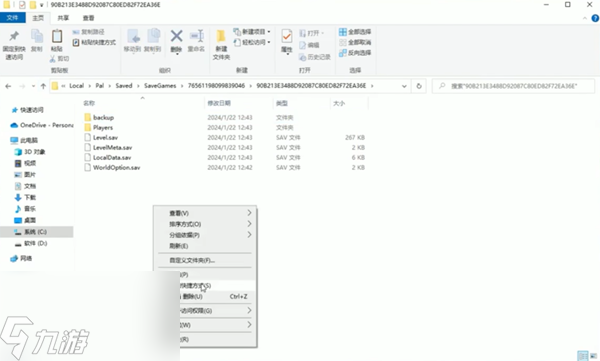Select the Players folder
Screen dimensions: 600x361
[x=103, y=127]
